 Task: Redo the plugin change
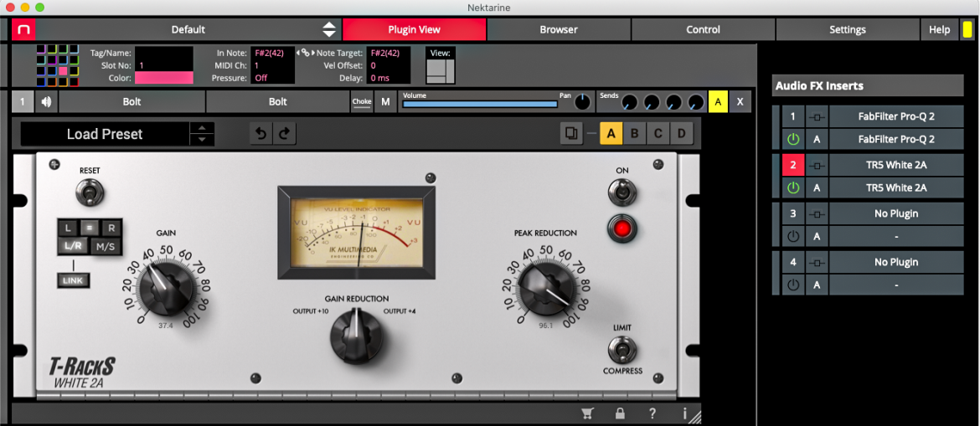[285, 134]
